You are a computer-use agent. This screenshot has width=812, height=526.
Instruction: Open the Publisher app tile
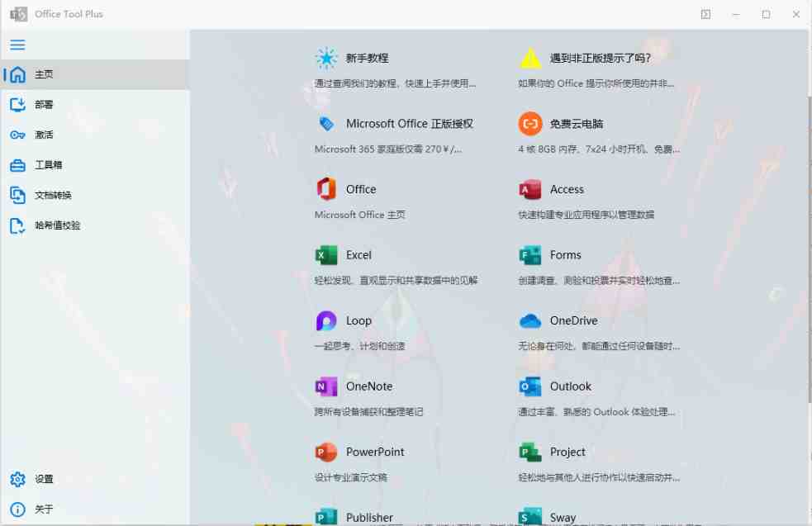pyautogui.click(x=369, y=516)
